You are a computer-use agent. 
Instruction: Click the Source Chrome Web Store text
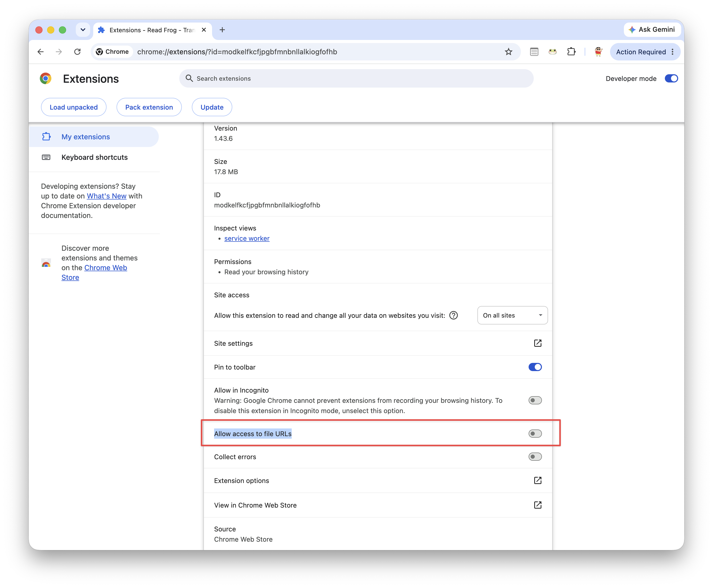point(243,539)
